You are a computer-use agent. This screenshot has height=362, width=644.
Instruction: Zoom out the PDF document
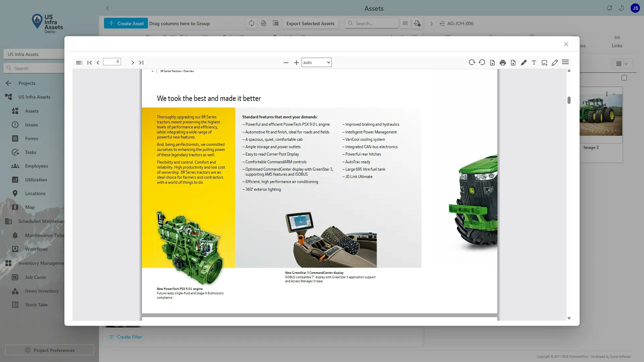click(x=286, y=63)
